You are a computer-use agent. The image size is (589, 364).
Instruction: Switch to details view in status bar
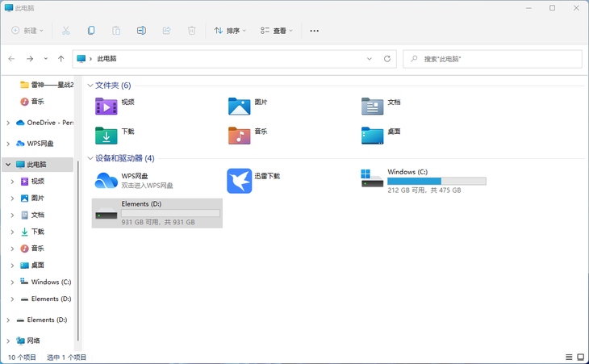tap(567, 357)
